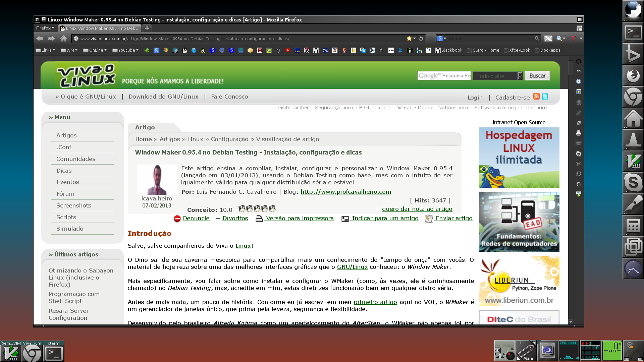The height and width of the screenshot is (362, 644).
Task: Open the Firefox menu dropdown
Action: pyautogui.click(x=45, y=28)
